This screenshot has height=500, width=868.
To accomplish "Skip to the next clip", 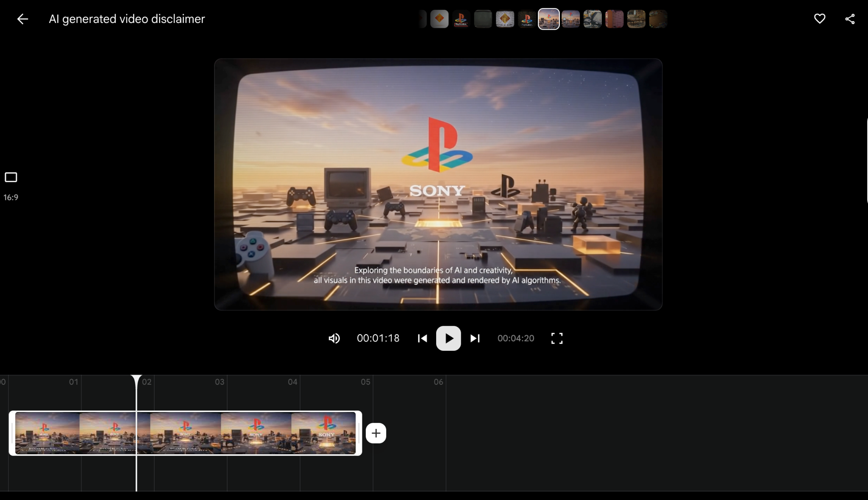I will tap(475, 338).
